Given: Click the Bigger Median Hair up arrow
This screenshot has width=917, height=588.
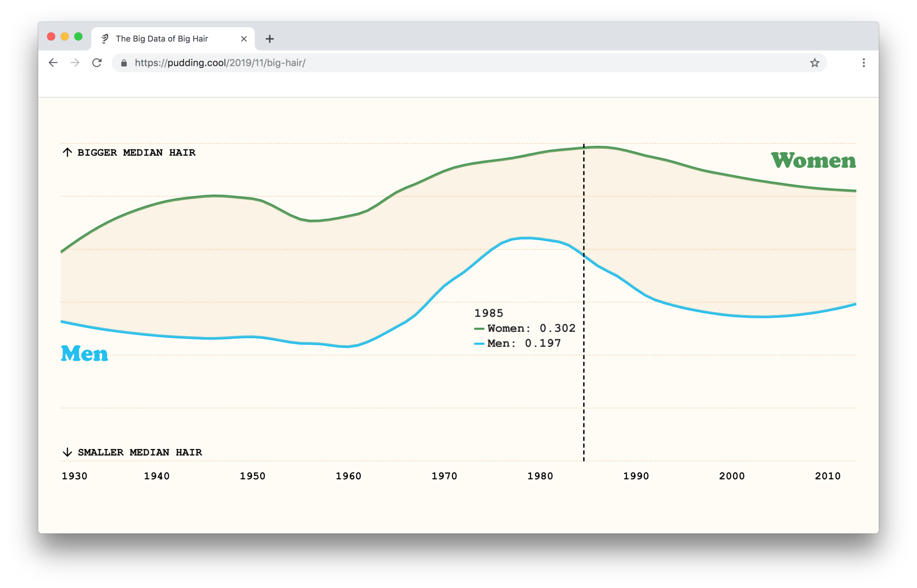Looking at the screenshot, I should click(67, 152).
